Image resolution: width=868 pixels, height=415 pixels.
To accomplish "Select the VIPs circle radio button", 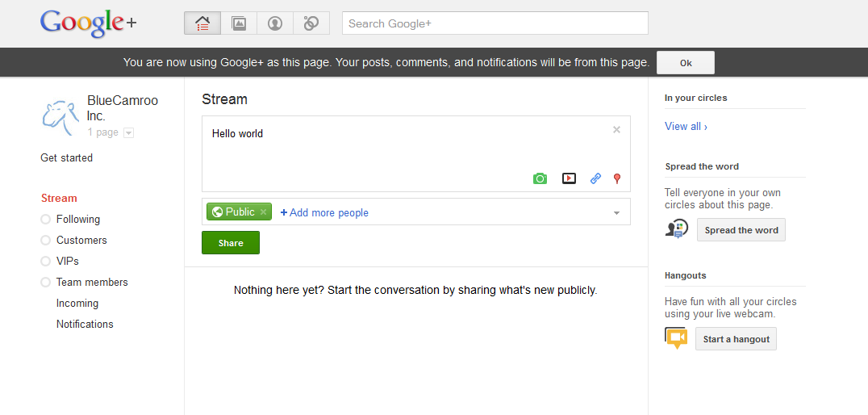I will (45, 261).
